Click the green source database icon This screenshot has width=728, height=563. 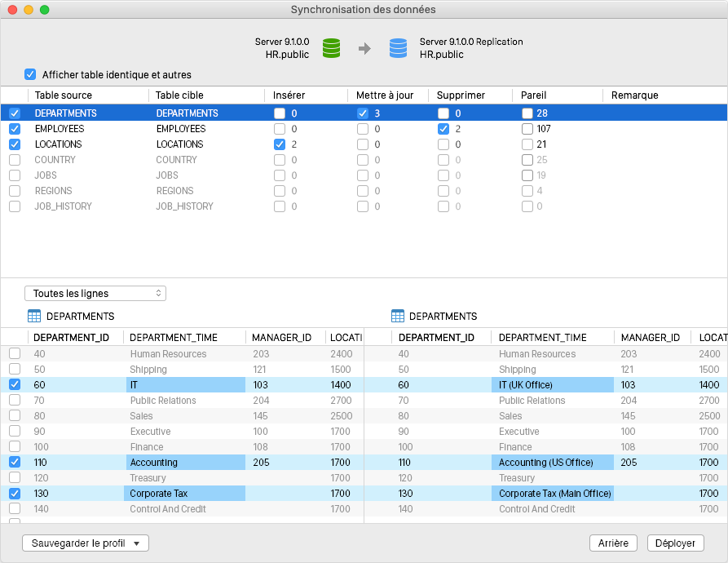click(x=331, y=48)
